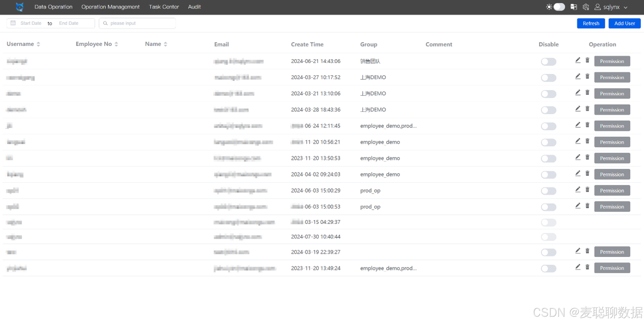
Task: Click the language translation icon
Action: tap(573, 7)
